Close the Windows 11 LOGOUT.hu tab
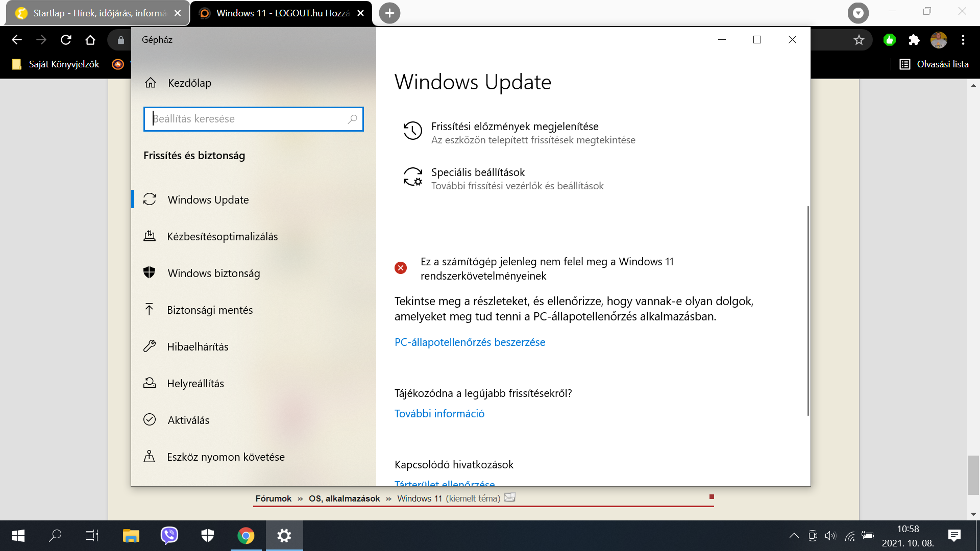This screenshot has height=551, width=980. point(360,13)
